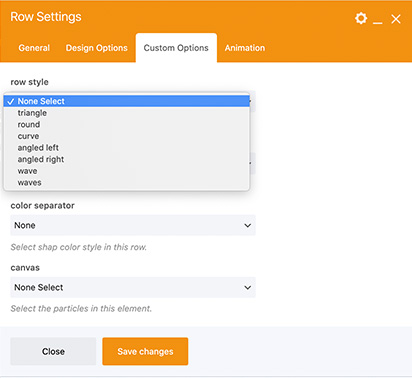Click the Save changes button
Viewport: 412px width, 378px height.
point(145,351)
